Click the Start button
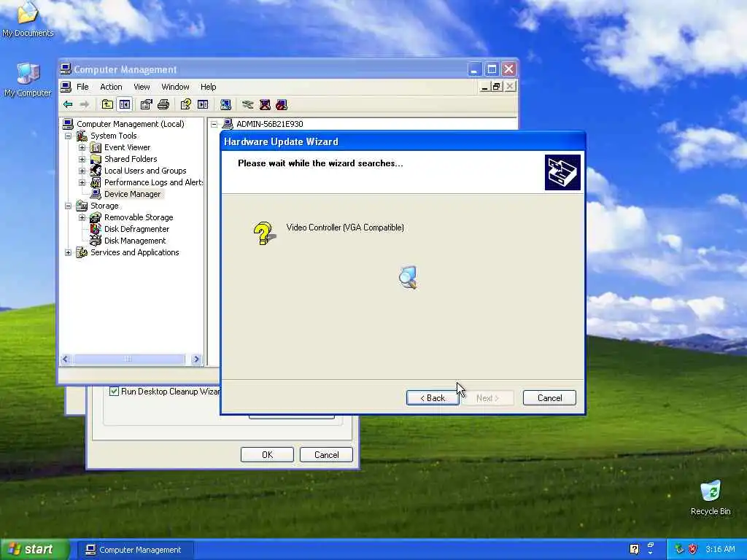This screenshot has height=560, width=747. pyautogui.click(x=34, y=549)
